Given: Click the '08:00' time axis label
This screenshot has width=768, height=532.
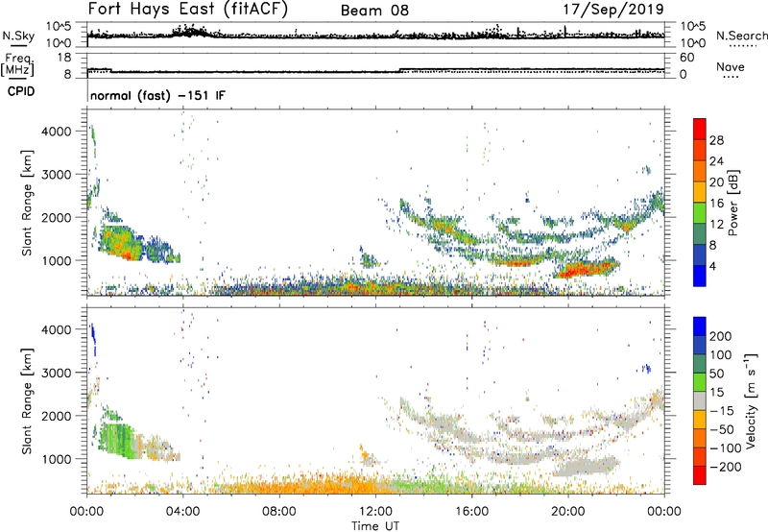Looking at the screenshot, I should coord(279,511).
